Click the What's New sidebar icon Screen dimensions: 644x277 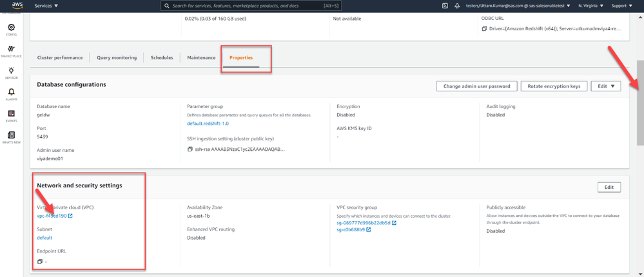(11, 136)
